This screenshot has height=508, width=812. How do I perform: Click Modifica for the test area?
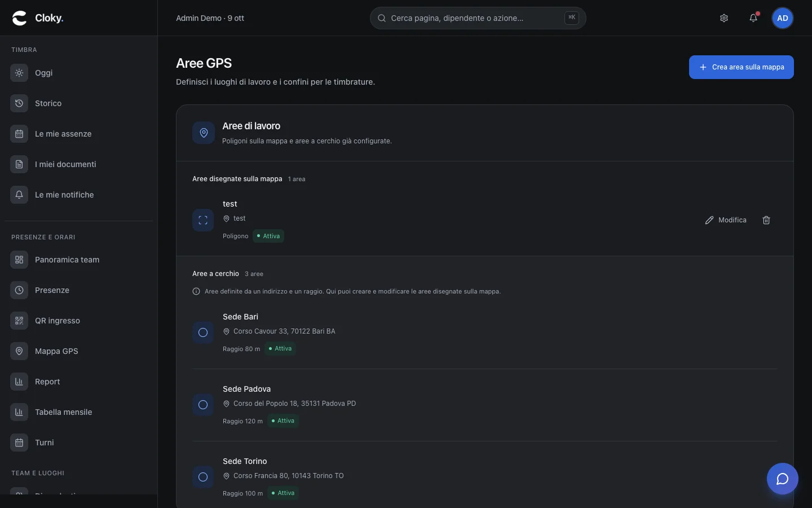pos(726,220)
